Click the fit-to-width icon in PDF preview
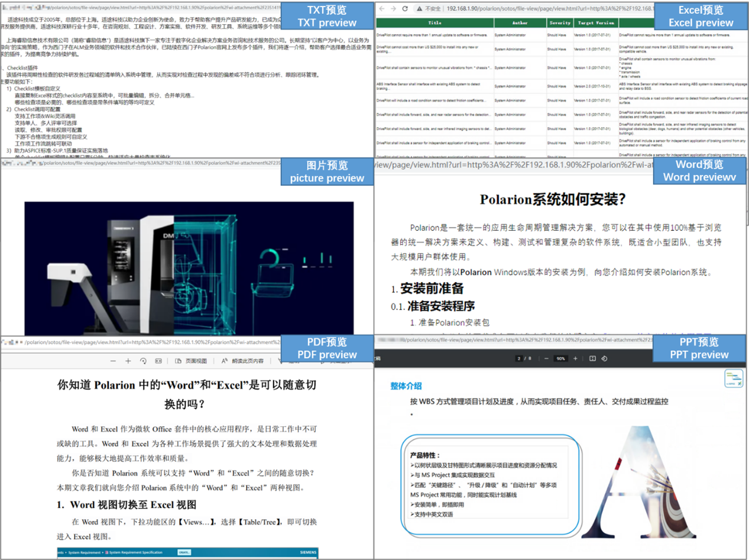Image resolution: width=749 pixels, height=560 pixels. 158,360
